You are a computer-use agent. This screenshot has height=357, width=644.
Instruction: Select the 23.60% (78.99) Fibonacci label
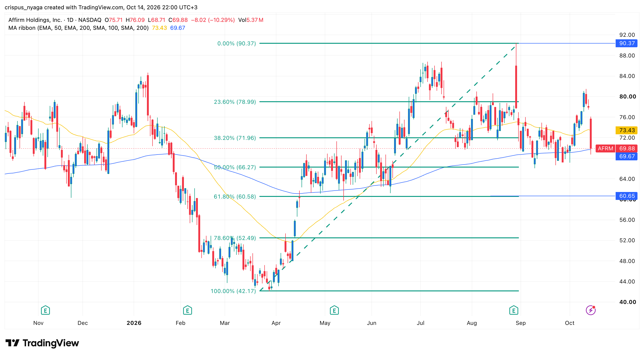coord(235,102)
